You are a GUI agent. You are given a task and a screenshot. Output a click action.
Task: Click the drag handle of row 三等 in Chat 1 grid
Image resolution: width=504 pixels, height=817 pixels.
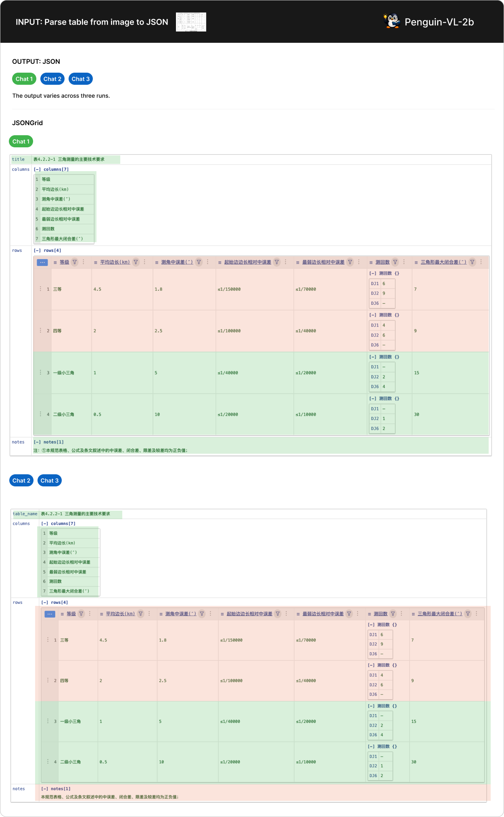(x=40, y=289)
